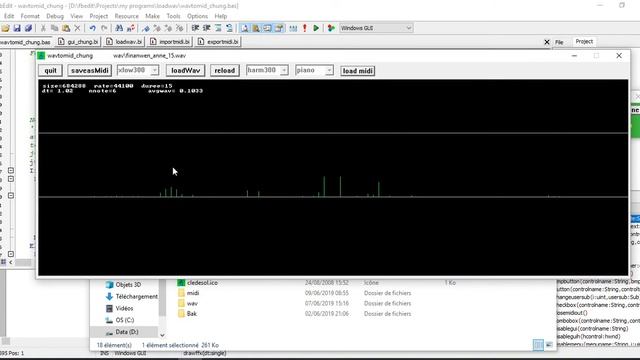Click the Delete X toolbar icon
This screenshot has width=640, height=360.
pyautogui.click(x=77, y=28)
